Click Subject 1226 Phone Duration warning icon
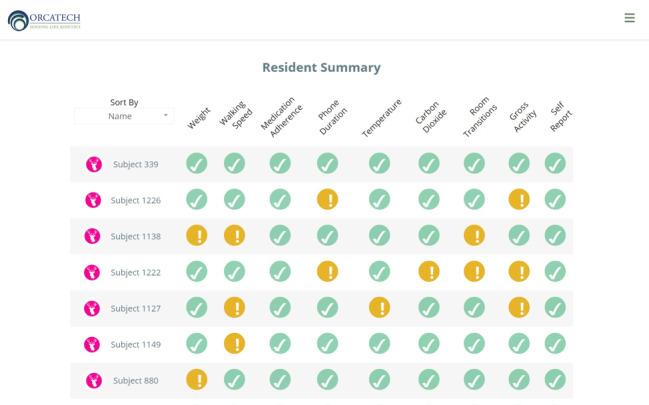 tap(327, 200)
